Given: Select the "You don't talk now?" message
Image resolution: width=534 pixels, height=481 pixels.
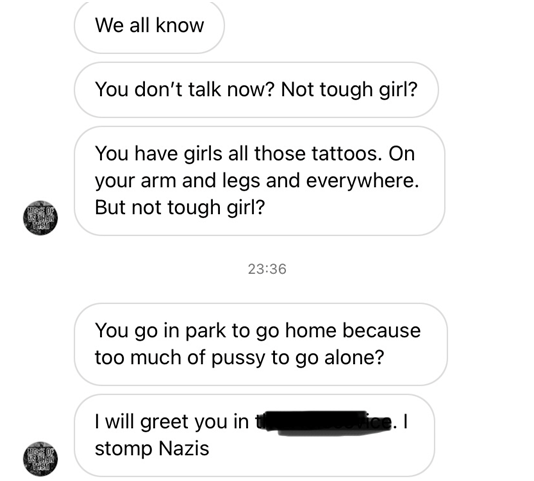Looking at the screenshot, I should coord(256,90).
